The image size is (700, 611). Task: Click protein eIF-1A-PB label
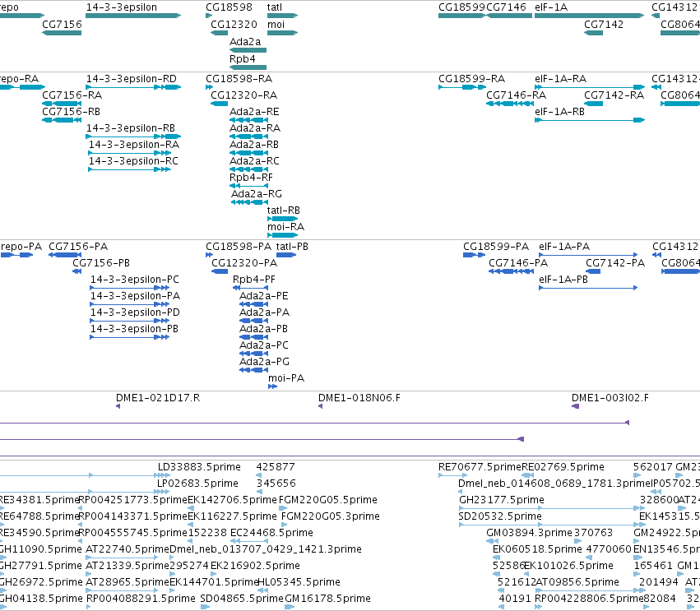tap(563, 280)
